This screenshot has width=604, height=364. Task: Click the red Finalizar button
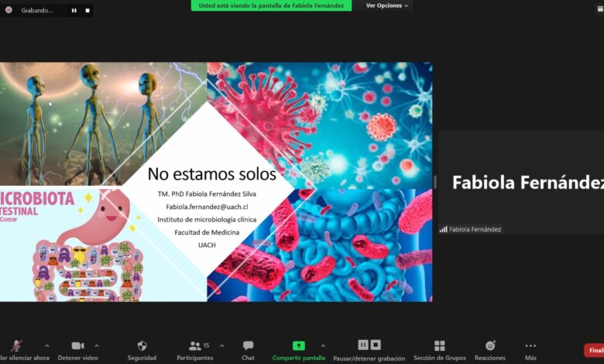click(594, 350)
